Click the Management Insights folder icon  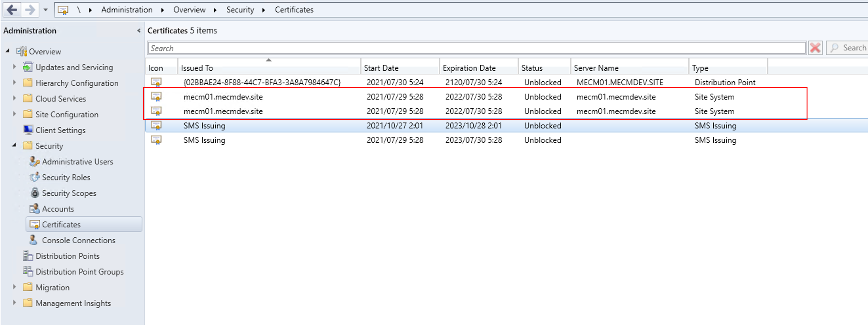pos(28,303)
